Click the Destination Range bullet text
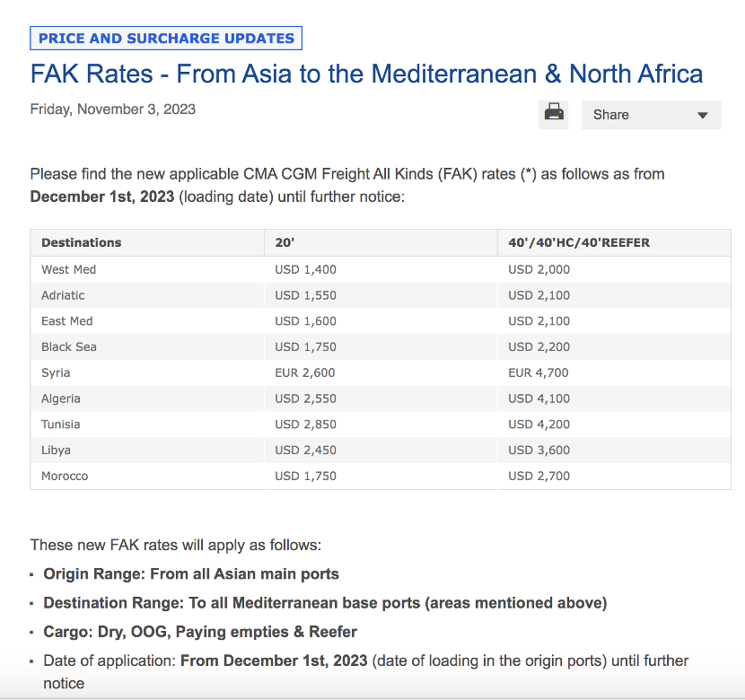 click(x=325, y=602)
